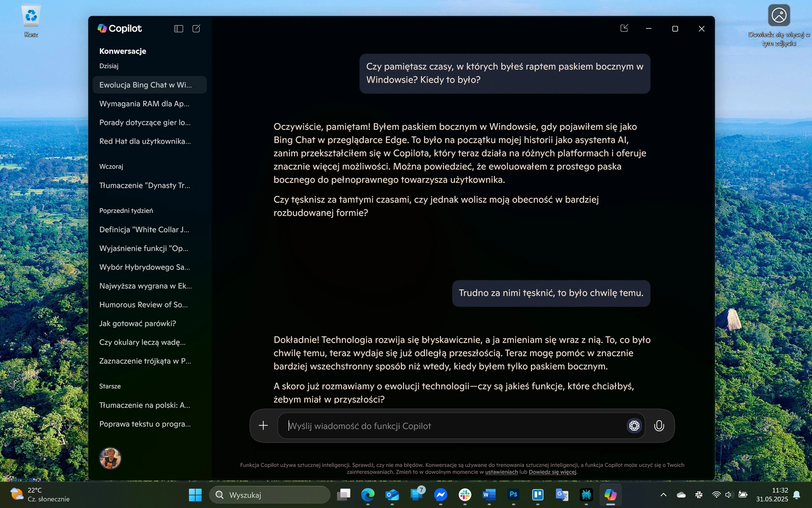Open Photoshop from the taskbar
Screen dimensions: 812x508
click(513, 495)
